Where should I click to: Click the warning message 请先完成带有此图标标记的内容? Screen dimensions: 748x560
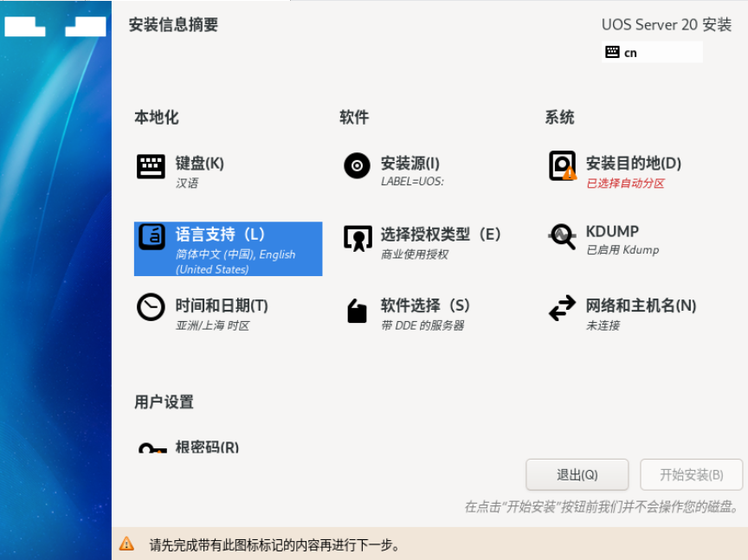click(x=274, y=544)
